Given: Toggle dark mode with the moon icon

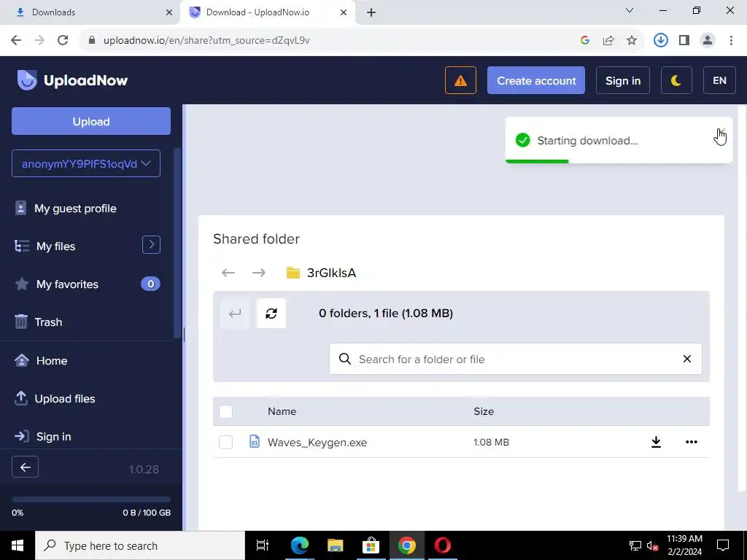Looking at the screenshot, I should click(676, 80).
